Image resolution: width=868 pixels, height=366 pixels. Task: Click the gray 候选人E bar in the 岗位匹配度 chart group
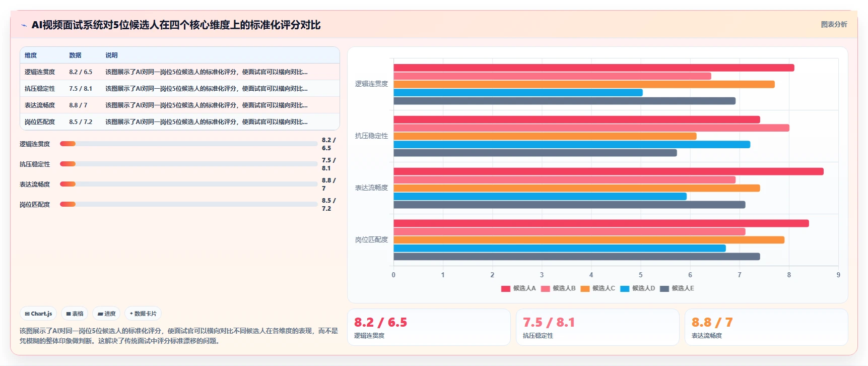click(577, 257)
